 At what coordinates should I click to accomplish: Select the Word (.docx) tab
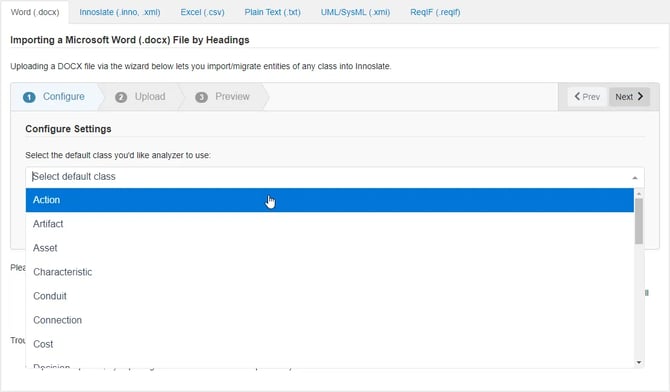tap(35, 12)
